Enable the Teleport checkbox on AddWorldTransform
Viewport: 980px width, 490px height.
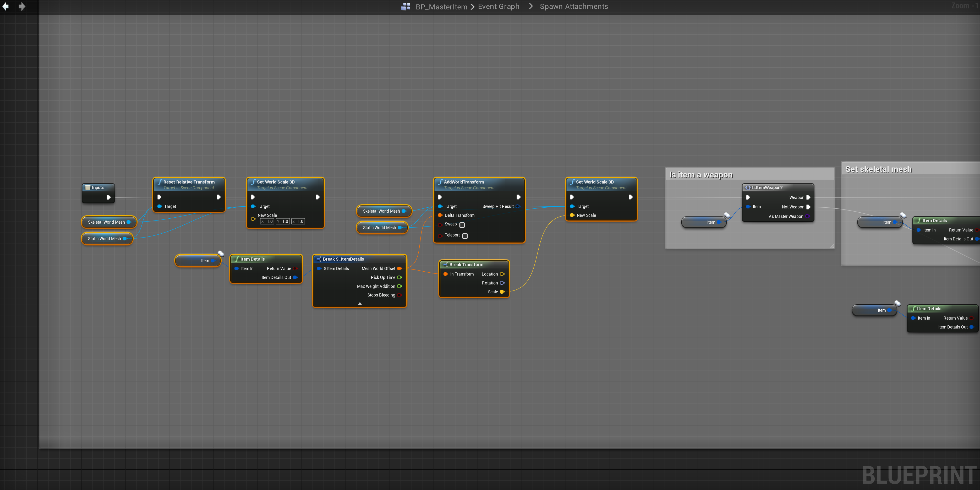click(465, 236)
